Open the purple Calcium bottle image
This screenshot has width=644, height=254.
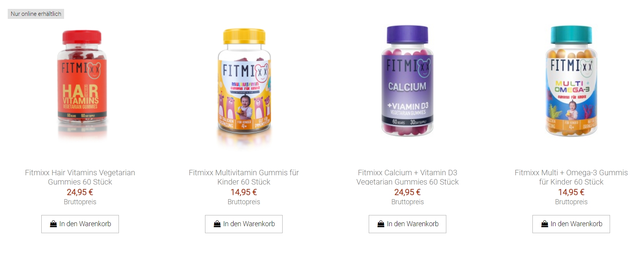(408, 80)
